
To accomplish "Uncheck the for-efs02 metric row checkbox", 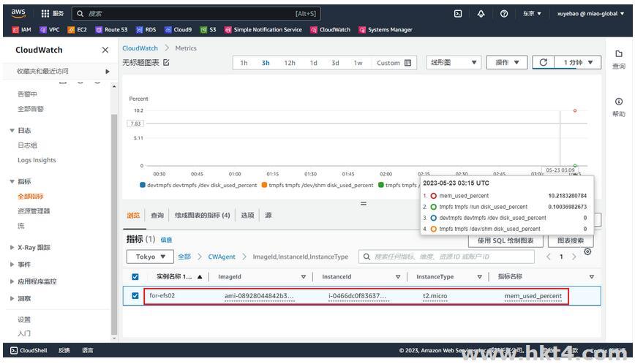I will pos(135,295).
